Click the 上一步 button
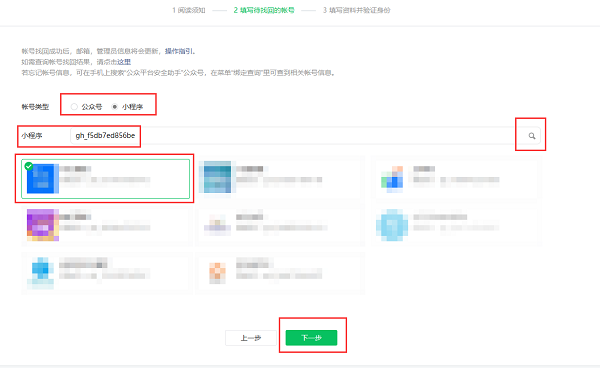This screenshot has height=368, width=600. [251, 338]
